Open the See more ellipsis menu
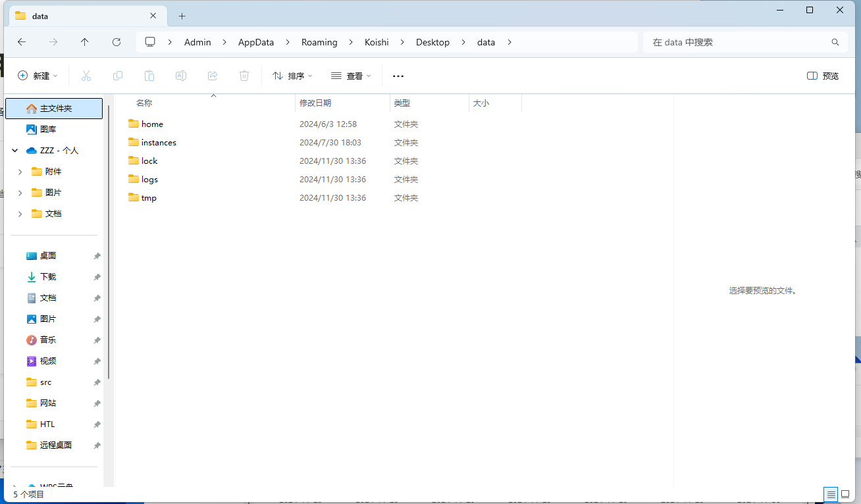The width and height of the screenshot is (861, 504). pos(398,76)
